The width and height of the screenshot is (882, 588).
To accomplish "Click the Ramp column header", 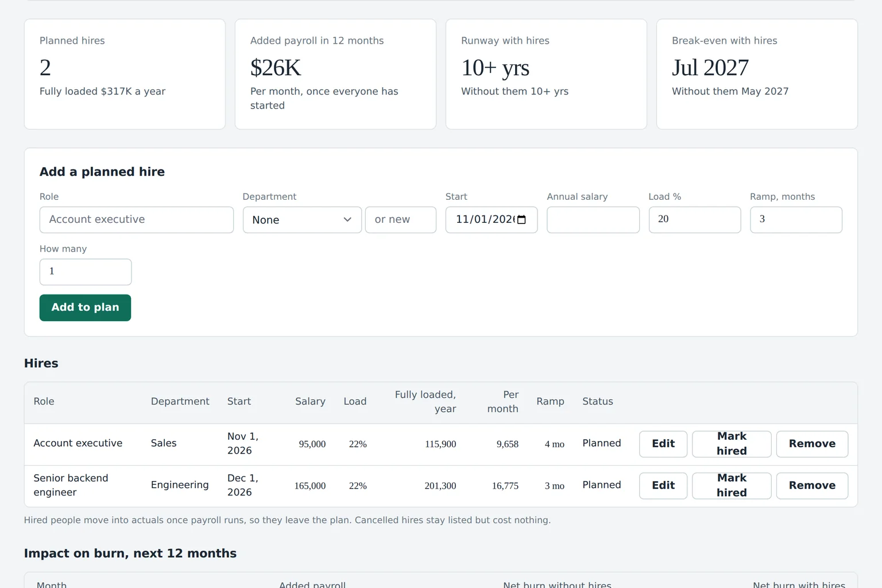I will click(550, 401).
